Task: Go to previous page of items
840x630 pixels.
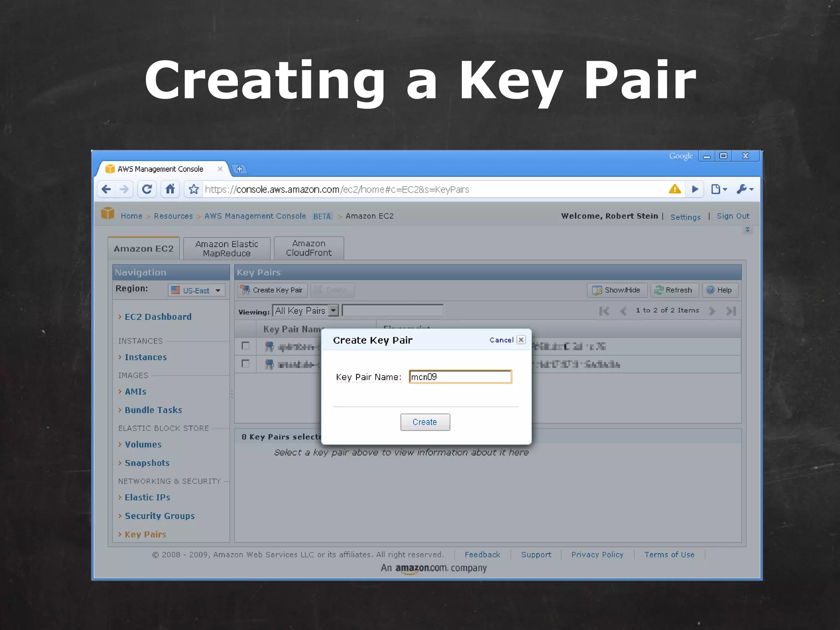Action: pos(623,311)
